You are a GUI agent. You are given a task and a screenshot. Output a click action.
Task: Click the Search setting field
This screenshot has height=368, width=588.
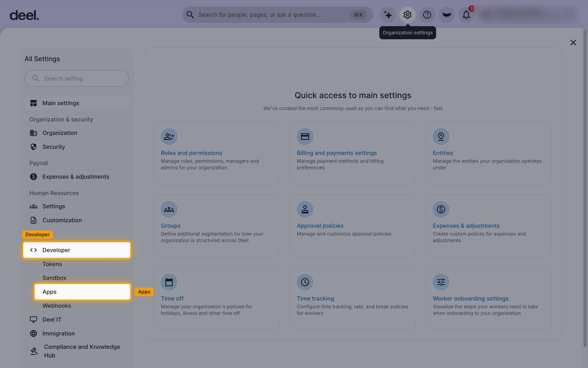[77, 79]
